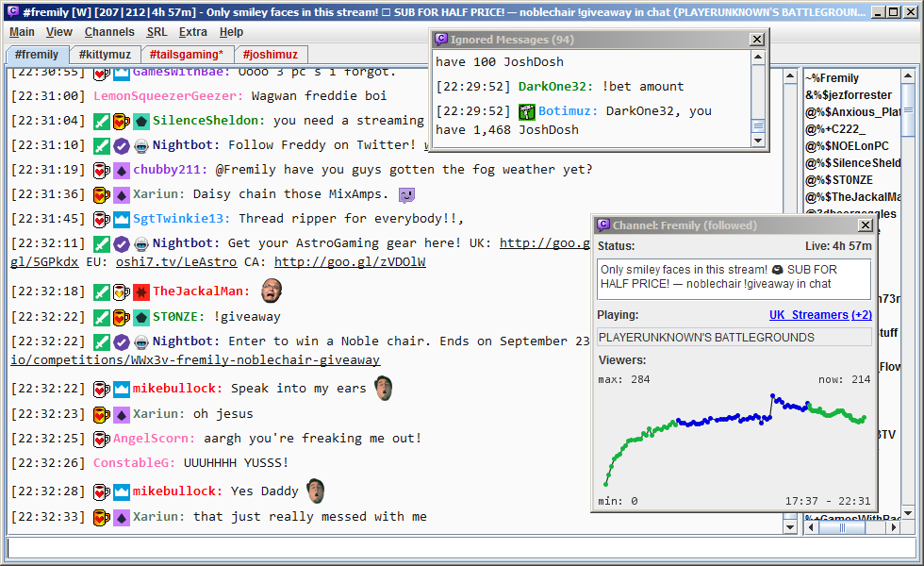Screen dimensions: 924x566
Task: Select user @%+C222_ in user list
Action: [835, 129]
